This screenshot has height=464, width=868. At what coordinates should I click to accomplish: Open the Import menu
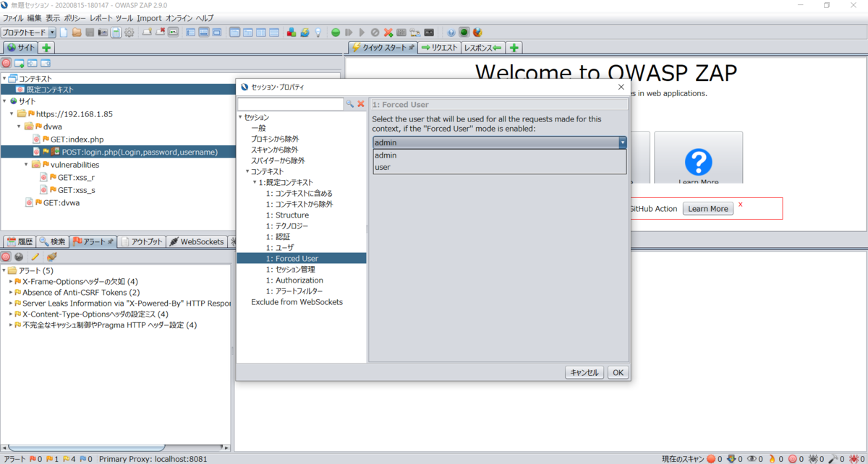[149, 17]
